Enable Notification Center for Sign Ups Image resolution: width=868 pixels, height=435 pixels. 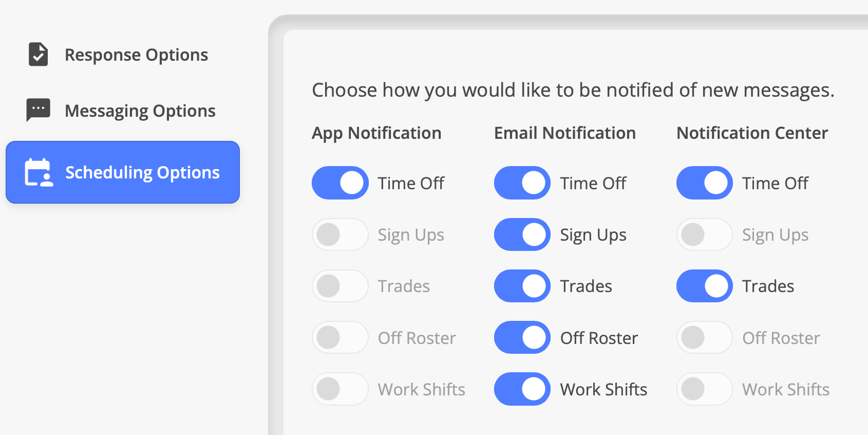705,234
